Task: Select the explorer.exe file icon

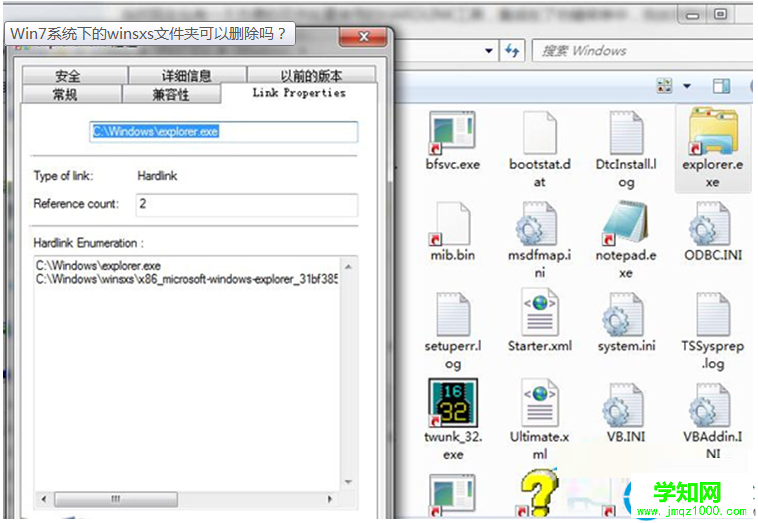Action: 713,131
